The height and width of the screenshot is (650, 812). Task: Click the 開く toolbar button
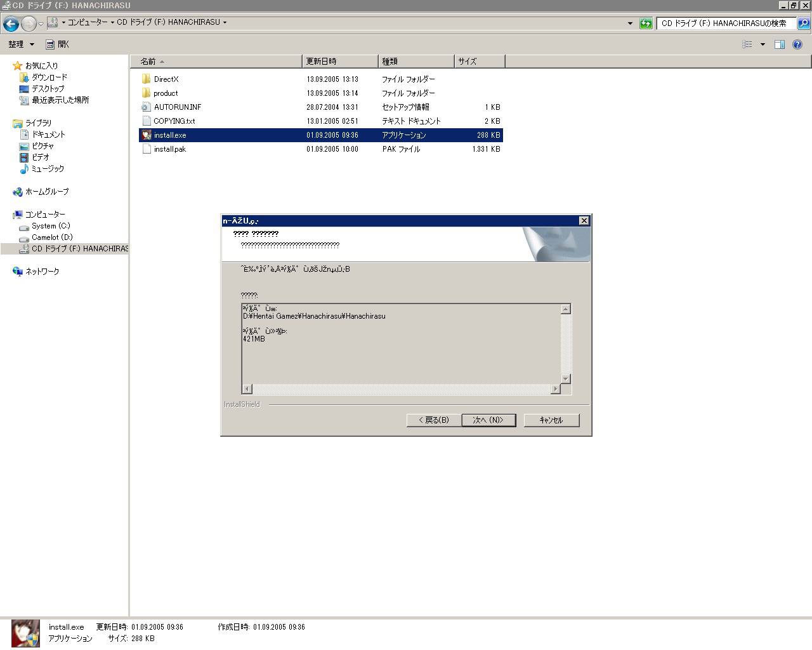(58, 44)
